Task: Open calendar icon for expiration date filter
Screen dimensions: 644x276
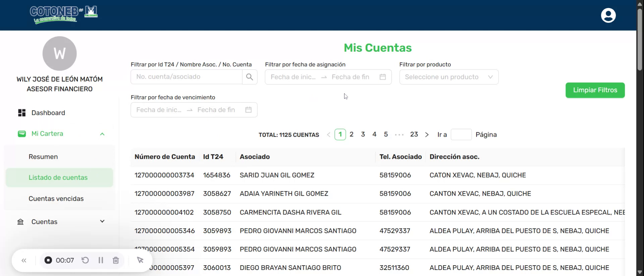Action: point(248,110)
